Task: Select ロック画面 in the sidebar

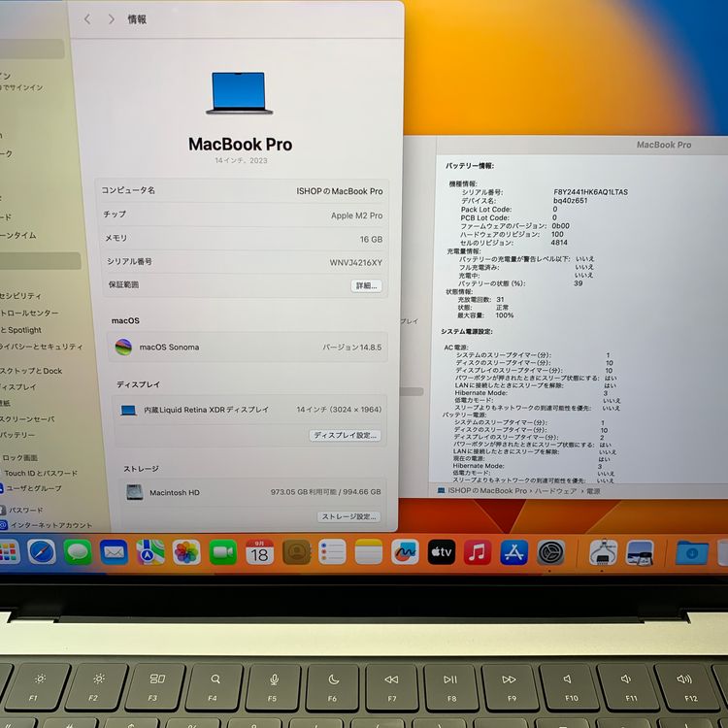Action: pyautogui.click(x=19, y=457)
